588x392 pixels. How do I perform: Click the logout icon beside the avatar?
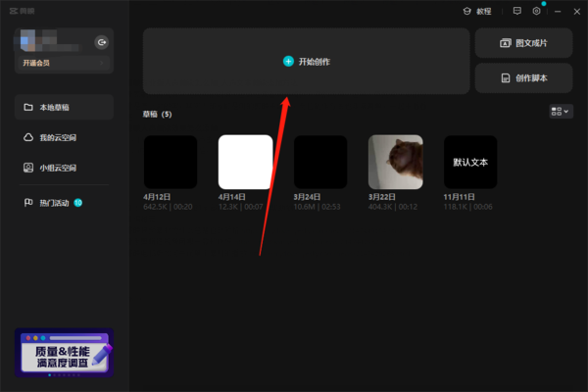click(x=102, y=42)
